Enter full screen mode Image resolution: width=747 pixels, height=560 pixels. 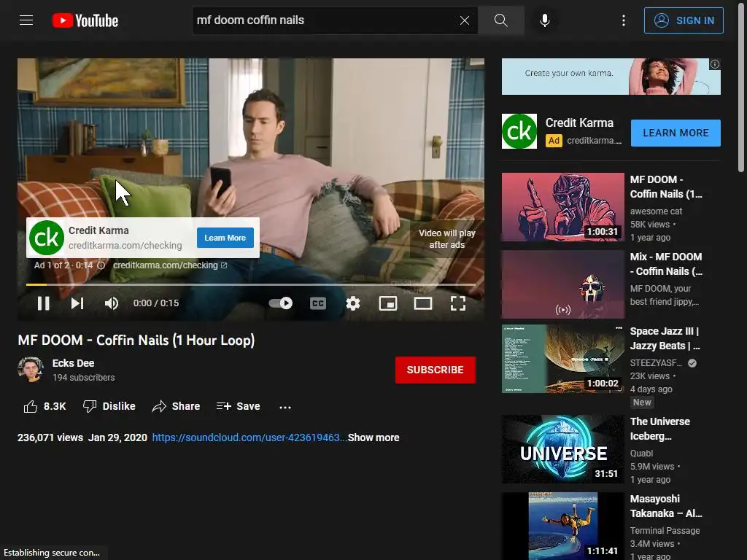tap(458, 303)
